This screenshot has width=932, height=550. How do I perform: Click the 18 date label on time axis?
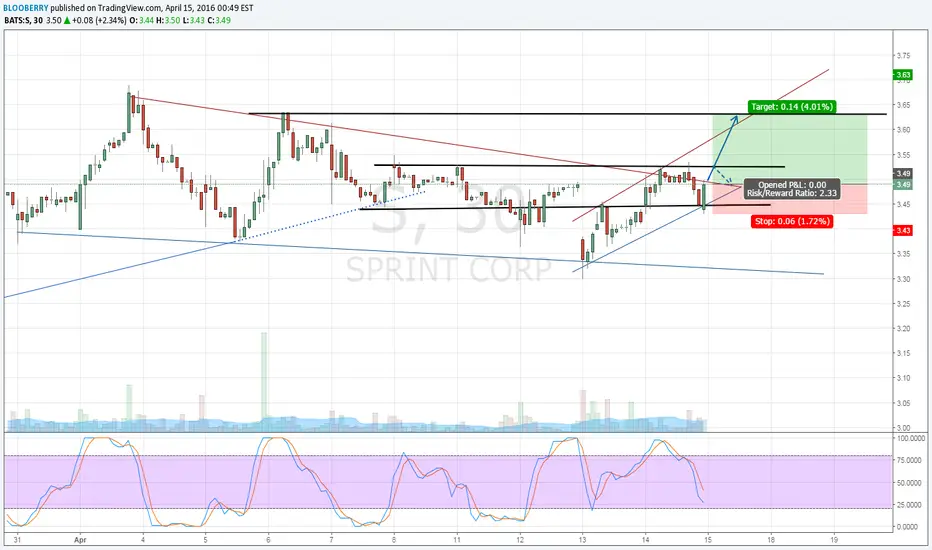[772, 540]
